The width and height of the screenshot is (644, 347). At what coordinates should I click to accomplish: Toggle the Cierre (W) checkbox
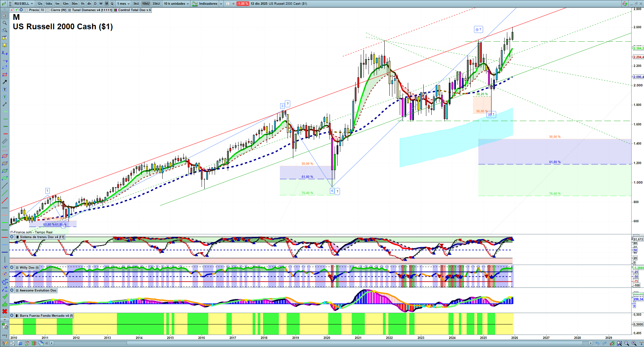[x=48, y=10]
